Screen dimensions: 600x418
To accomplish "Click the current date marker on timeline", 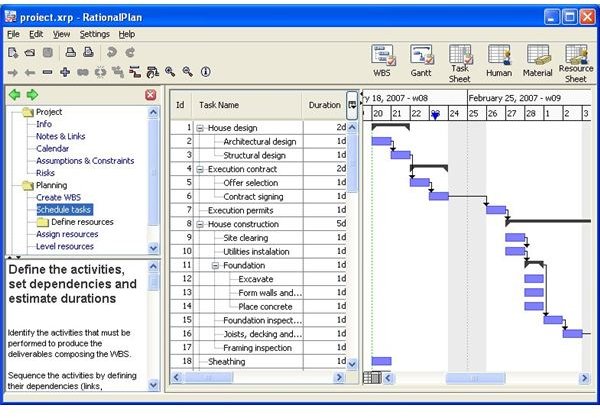I will 435,114.
